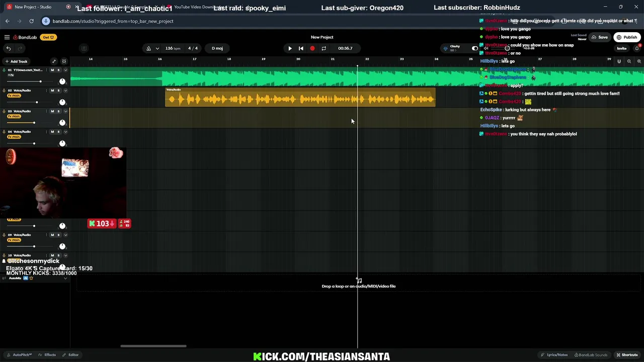Click the microphone icon on track 09
The height and width of the screenshot is (362, 644).
[4, 235]
